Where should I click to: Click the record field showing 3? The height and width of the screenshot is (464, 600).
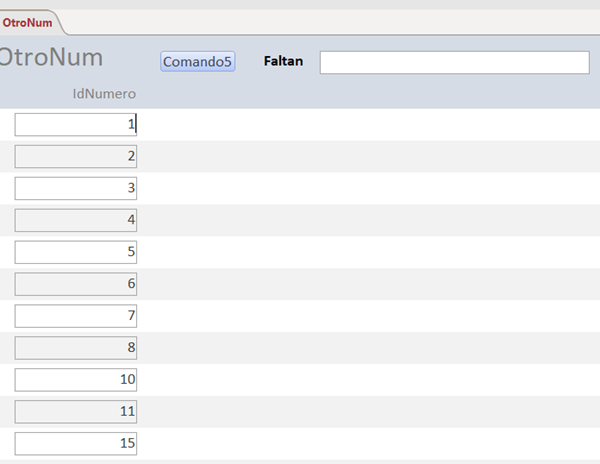(76, 188)
